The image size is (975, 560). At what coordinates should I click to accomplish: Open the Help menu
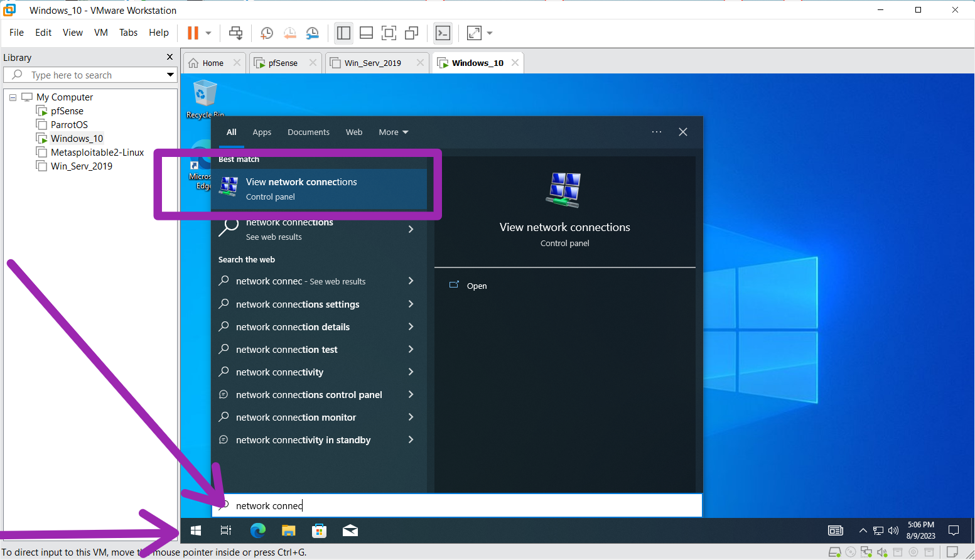coord(159,33)
